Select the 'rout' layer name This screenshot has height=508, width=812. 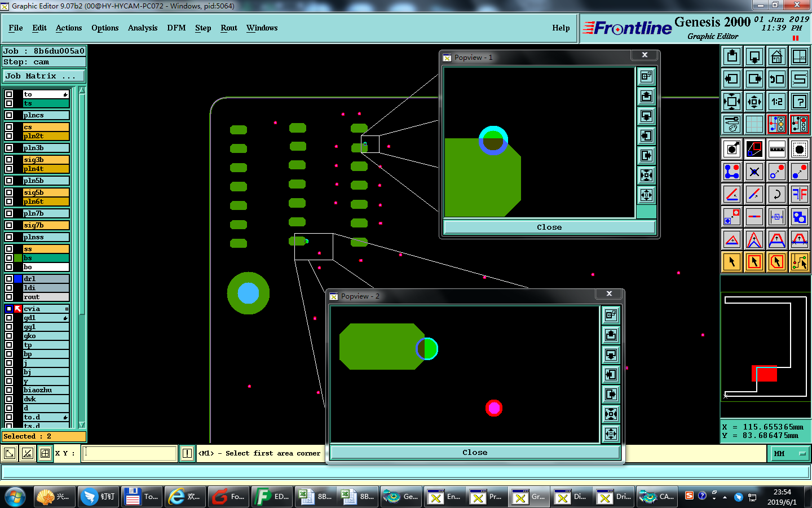click(x=46, y=297)
